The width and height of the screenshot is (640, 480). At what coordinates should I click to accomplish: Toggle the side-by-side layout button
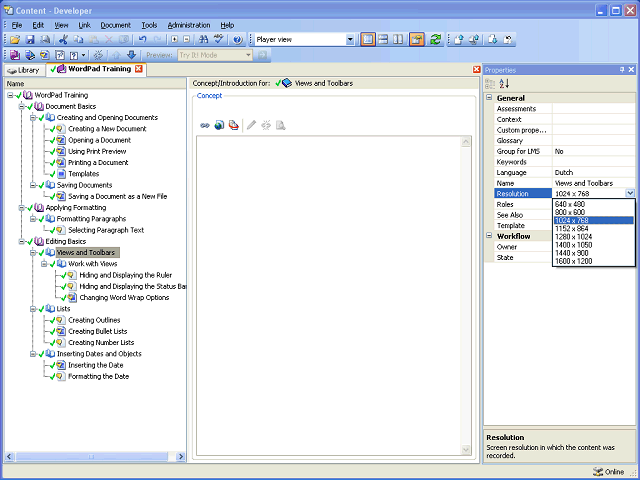(398, 39)
